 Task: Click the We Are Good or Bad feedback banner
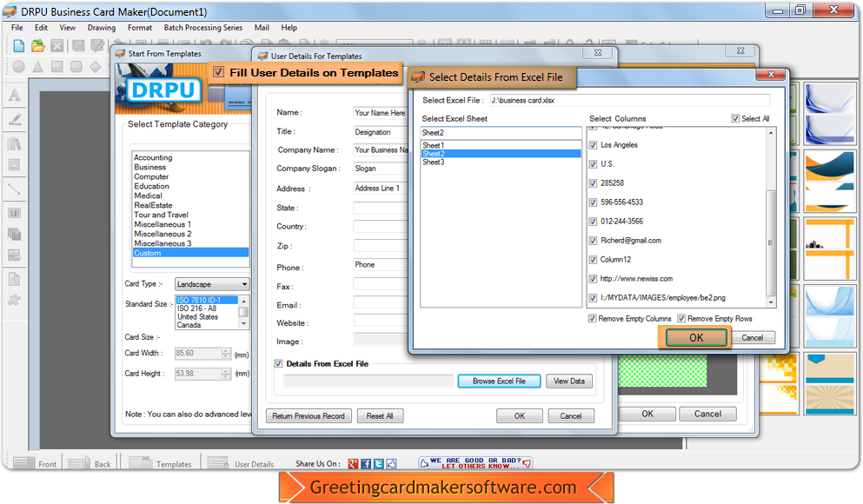[x=475, y=463]
